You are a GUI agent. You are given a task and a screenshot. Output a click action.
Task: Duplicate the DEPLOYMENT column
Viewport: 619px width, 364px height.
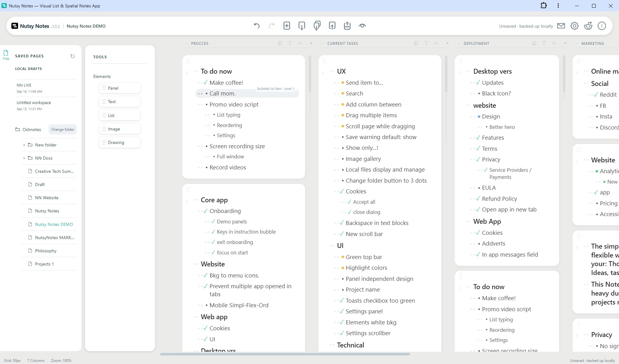click(x=534, y=43)
